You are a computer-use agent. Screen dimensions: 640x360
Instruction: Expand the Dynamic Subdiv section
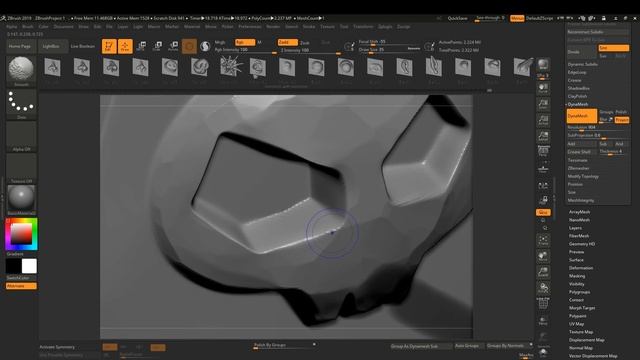click(583, 64)
